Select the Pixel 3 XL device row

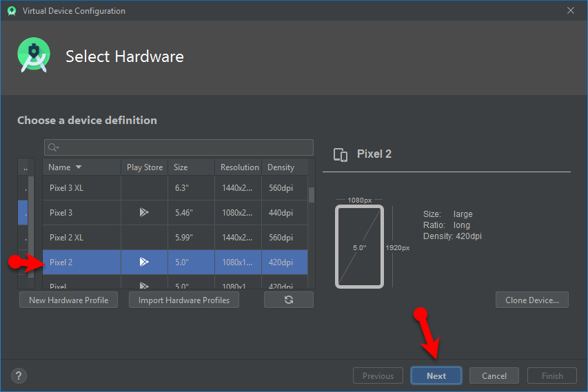click(x=81, y=187)
